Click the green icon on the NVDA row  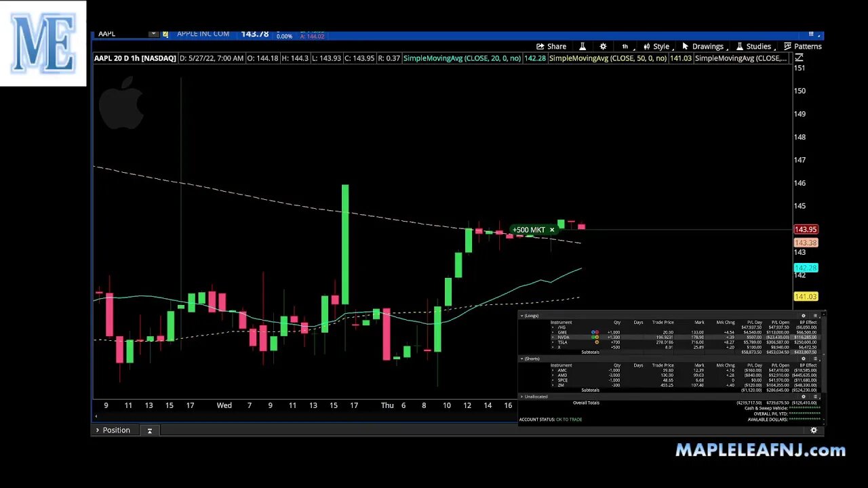pos(593,337)
